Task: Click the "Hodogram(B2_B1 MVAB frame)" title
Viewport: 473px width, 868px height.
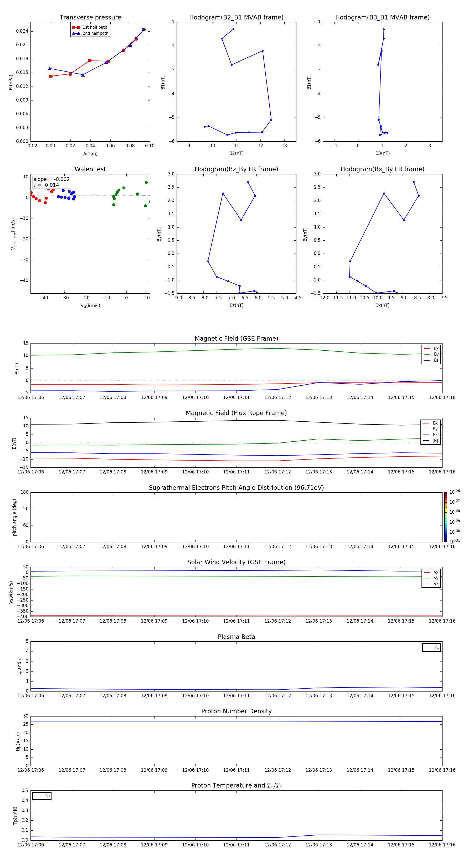Action: tap(236, 18)
